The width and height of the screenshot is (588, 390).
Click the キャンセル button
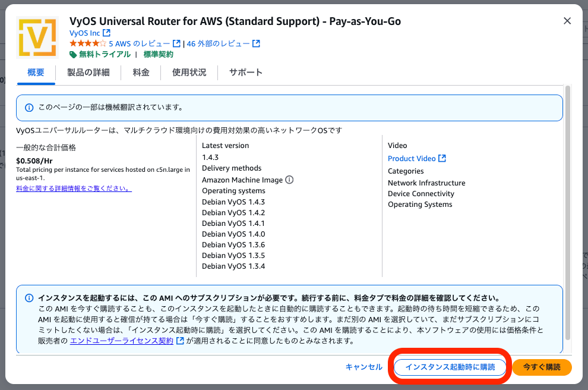[363, 367]
